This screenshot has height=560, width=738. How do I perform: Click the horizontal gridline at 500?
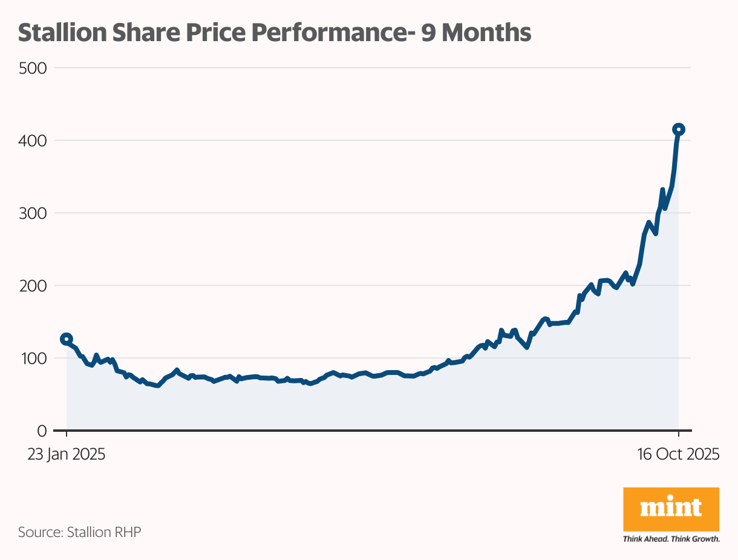pyautogui.click(x=363, y=68)
